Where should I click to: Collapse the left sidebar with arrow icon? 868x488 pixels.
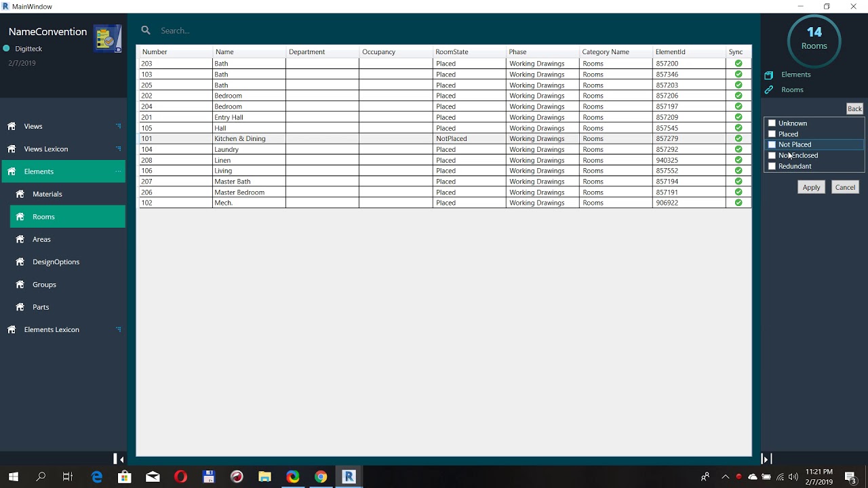click(119, 459)
